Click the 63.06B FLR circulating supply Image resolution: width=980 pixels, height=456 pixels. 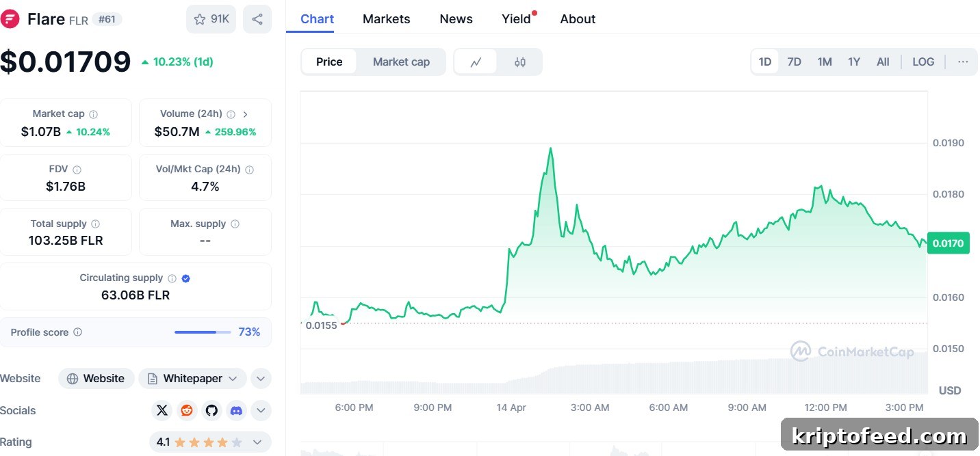(x=136, y=295)
